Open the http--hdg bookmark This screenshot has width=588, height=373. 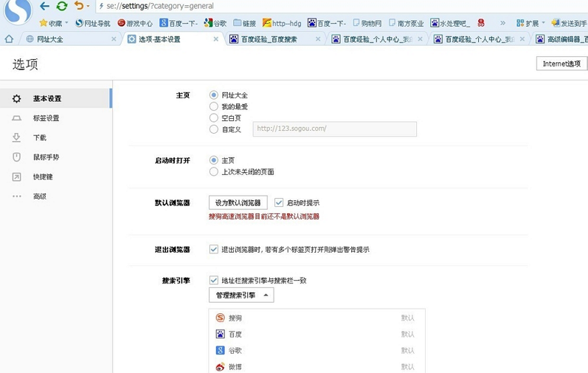tap(282, 23)
